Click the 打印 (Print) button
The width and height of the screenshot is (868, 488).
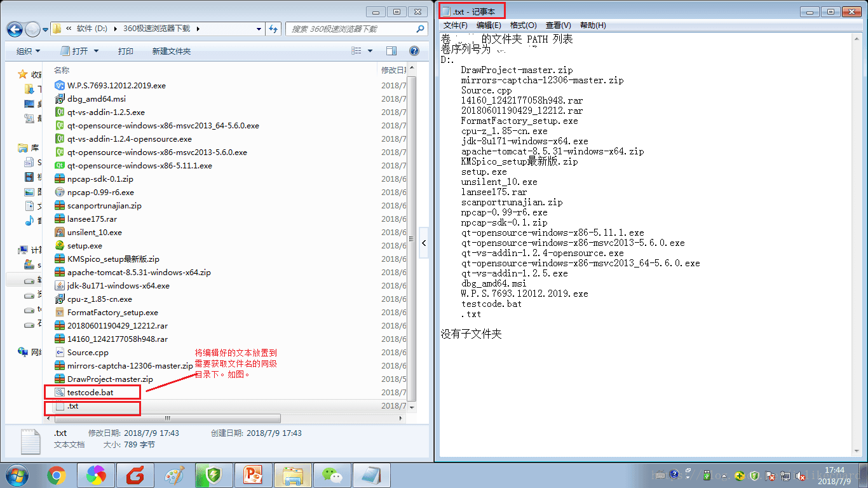(x=126, y=51)
